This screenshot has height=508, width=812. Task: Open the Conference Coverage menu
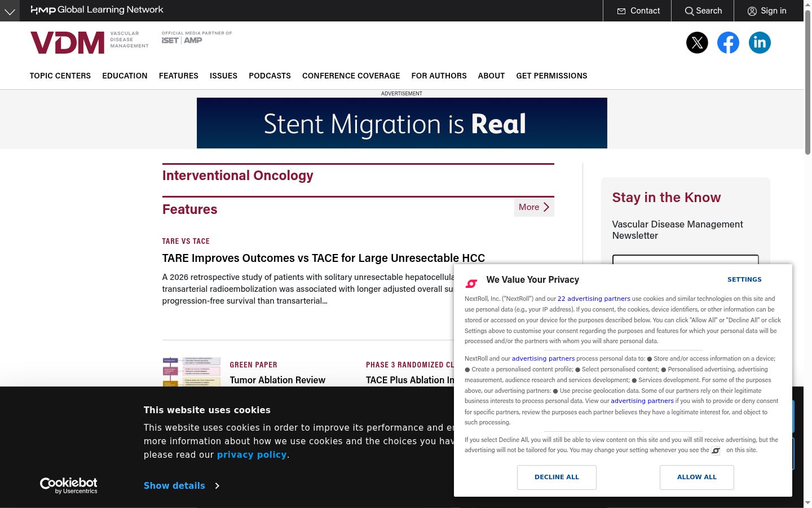point(351,76)
